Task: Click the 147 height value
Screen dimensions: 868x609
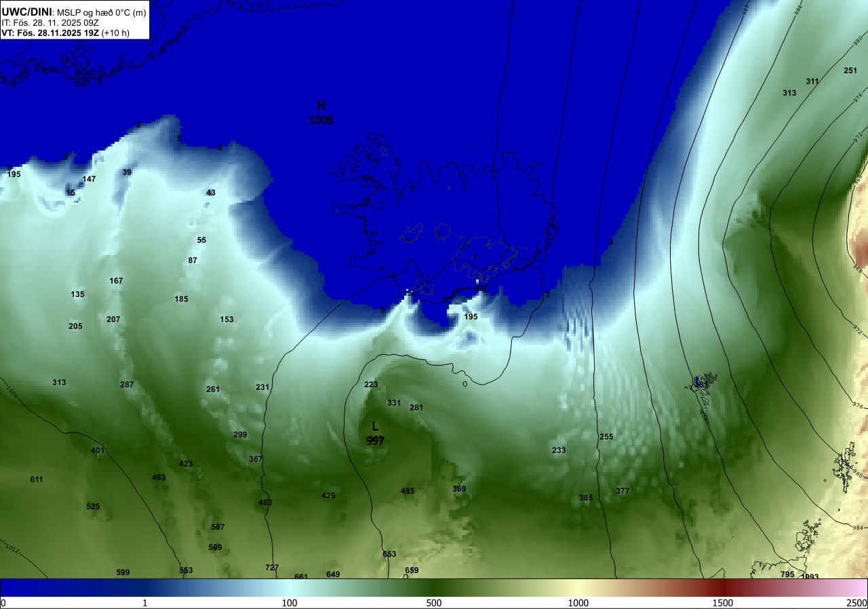Action: pyautogui.click(x=89, y=179)
